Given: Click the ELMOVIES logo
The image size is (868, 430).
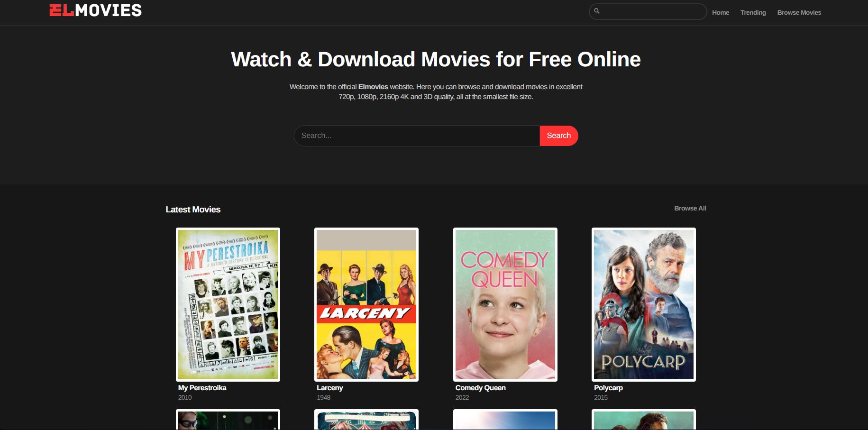Looking at the screenshot, I should point(96,10).
